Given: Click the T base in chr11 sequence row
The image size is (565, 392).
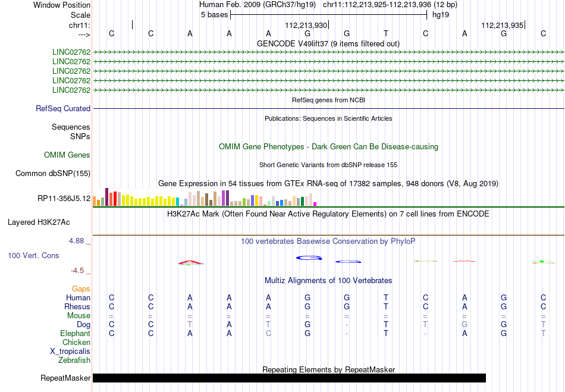Looking at the screenshot, I should tap(386, 34).
